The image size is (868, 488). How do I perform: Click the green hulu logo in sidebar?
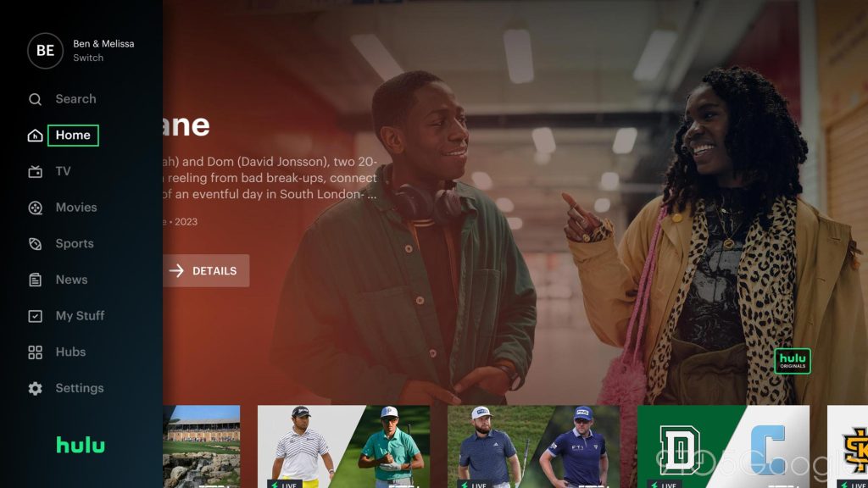tap(81, 445)
